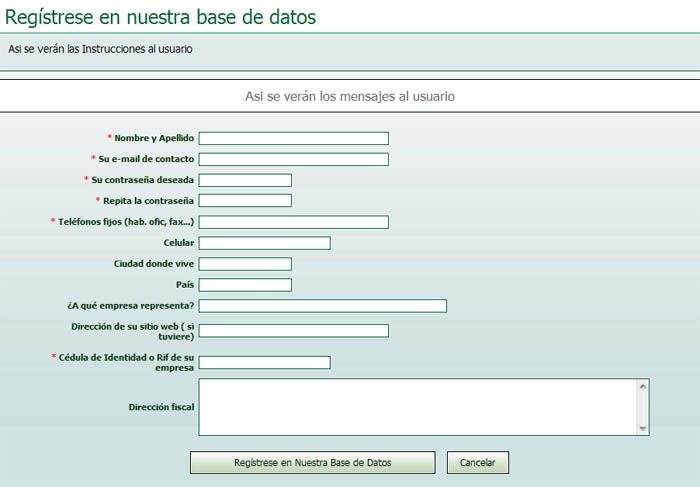Click inside the Celular text field
This screenshot has height=487, width=700.
click(x=264, y=243)
